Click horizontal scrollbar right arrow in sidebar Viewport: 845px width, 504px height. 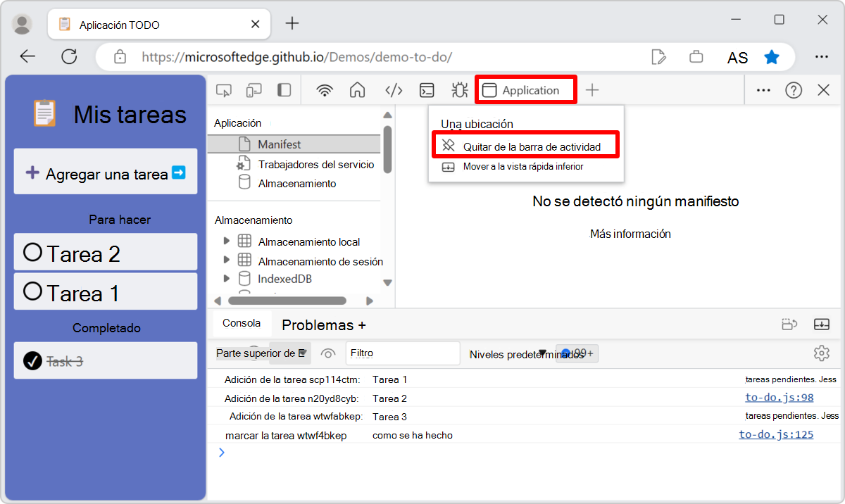pos(370,301)
